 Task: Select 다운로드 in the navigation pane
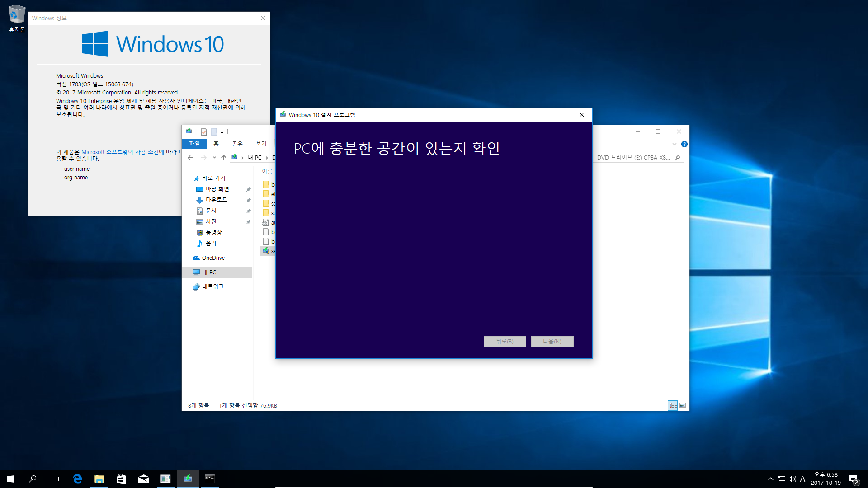click(216, 200)
